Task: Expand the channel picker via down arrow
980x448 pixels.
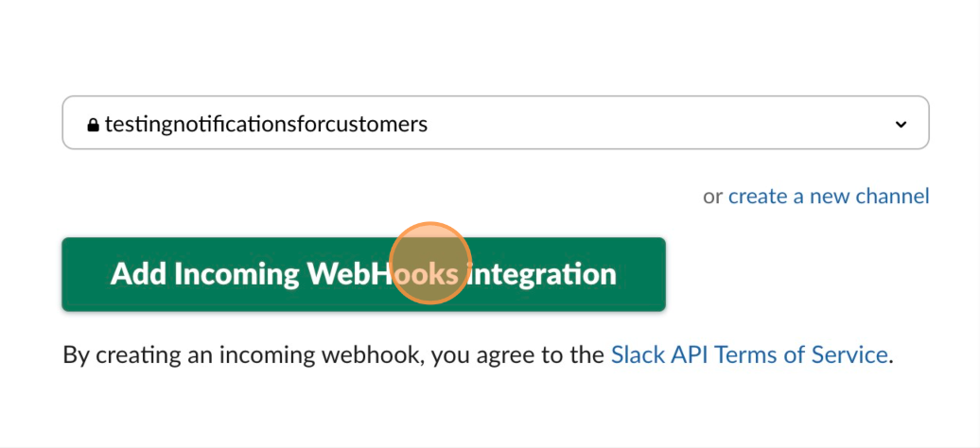Action: coord(901,124)
